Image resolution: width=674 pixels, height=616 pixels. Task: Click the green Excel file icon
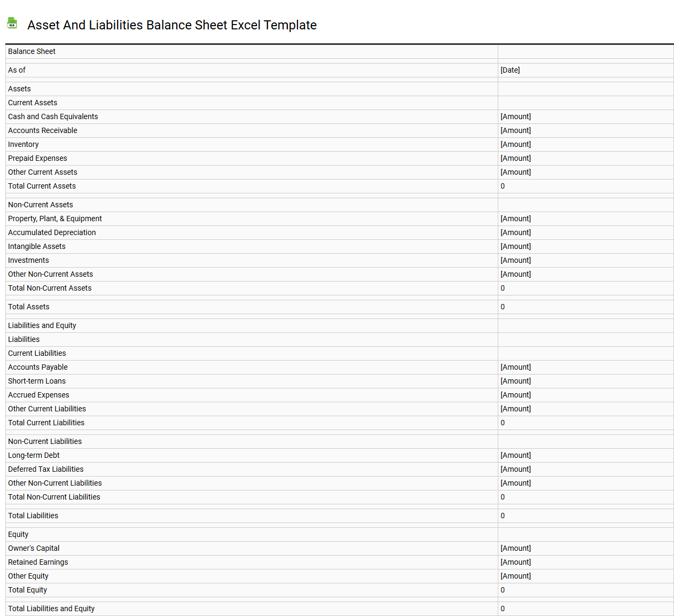click(x=12, y=23)
